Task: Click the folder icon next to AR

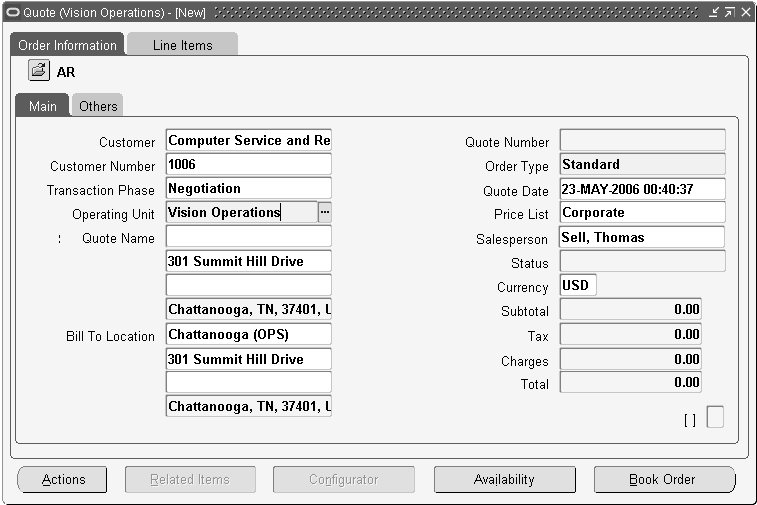Action: (39, 71)
